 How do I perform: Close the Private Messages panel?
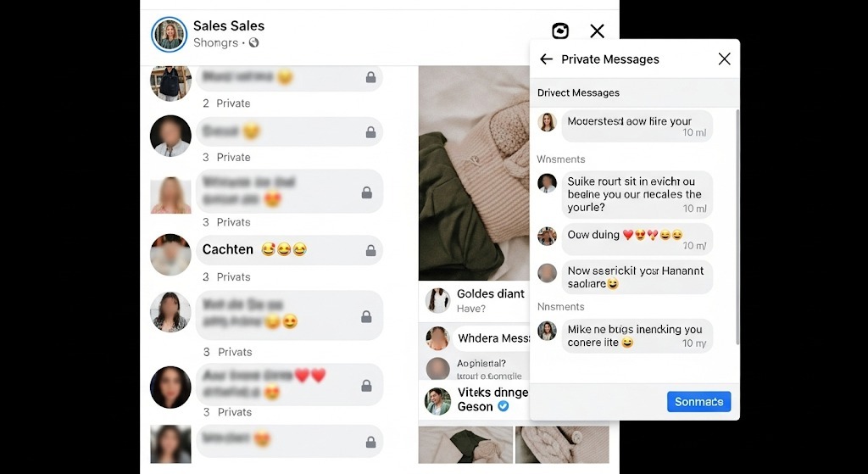[724, 59]
